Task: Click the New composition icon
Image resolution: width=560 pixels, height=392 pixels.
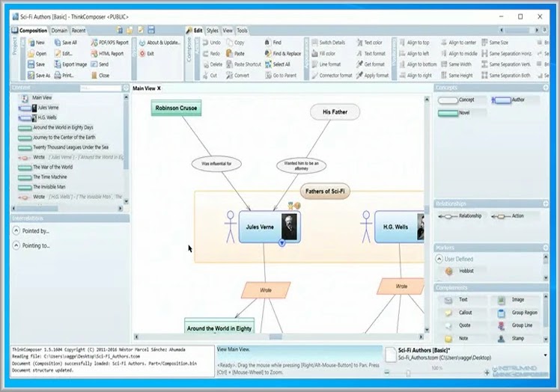Action: point(31,43)
